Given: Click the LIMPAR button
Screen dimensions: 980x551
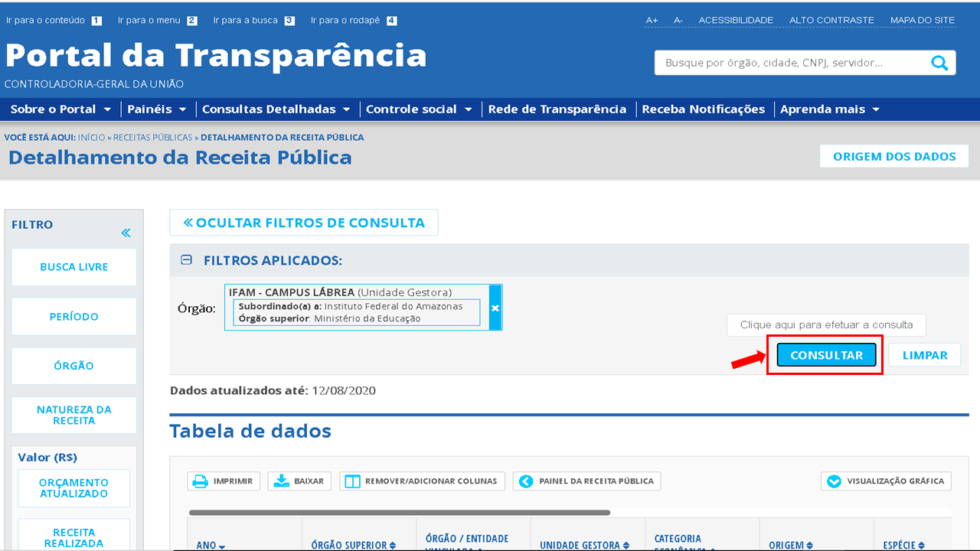Looking at the screenshot, I should click(925, 355).
